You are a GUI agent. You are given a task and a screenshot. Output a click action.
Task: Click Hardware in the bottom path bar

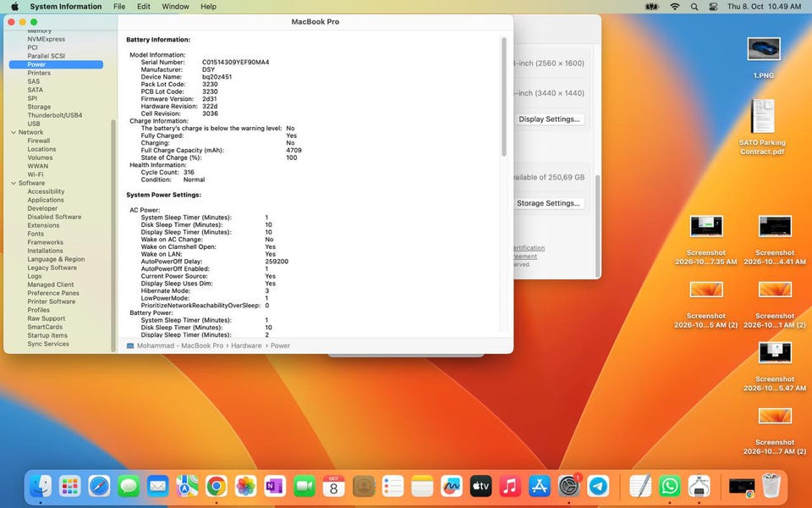246,345
